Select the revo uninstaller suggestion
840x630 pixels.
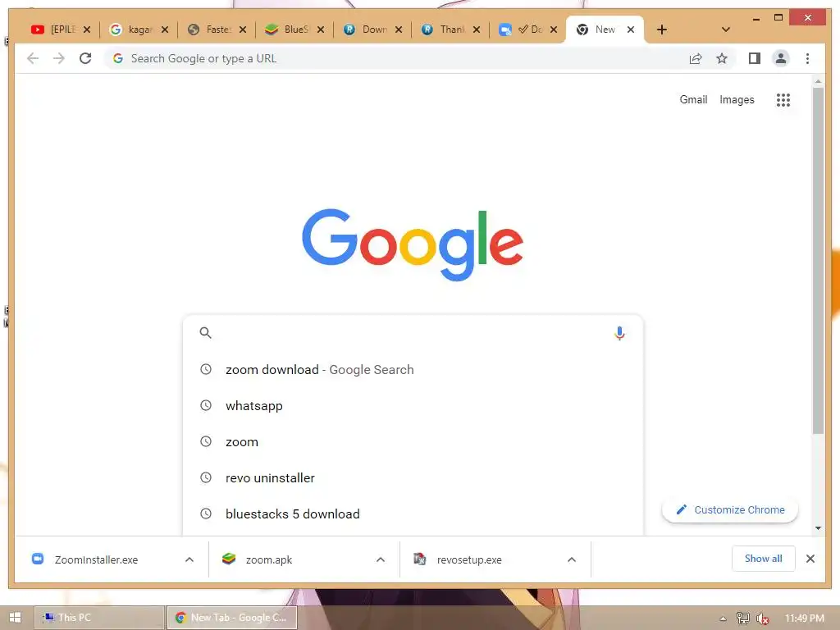coord(413,478)
